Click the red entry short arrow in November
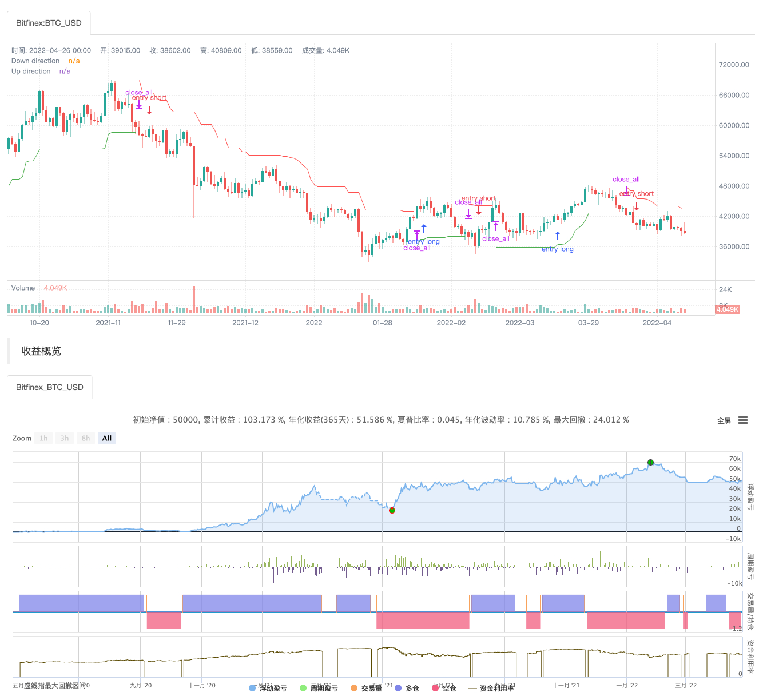The image size is (759, 700). [x=149, y=110]
